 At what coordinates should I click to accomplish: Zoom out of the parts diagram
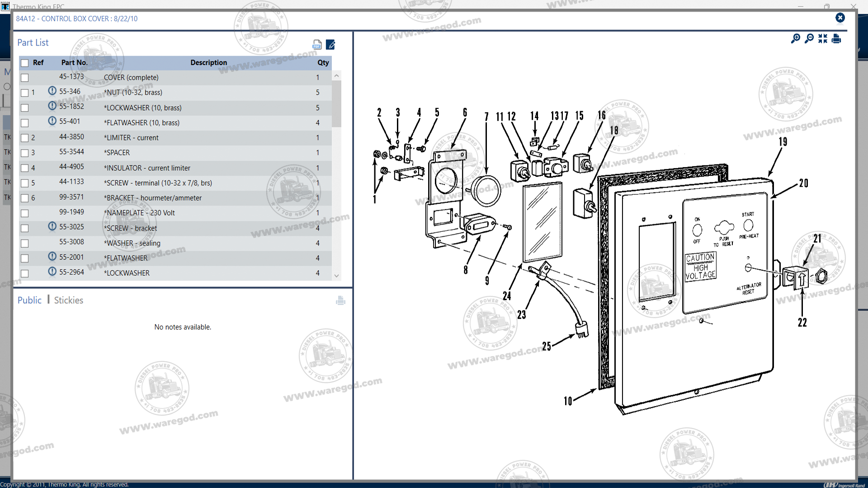click(809, 39)
